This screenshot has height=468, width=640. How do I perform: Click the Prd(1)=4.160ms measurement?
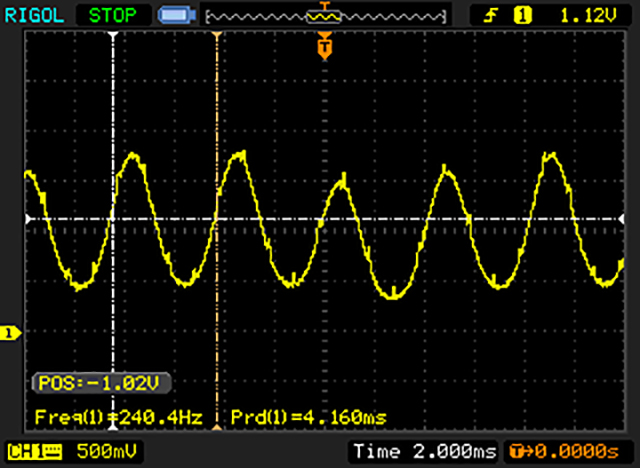(309, 417)
